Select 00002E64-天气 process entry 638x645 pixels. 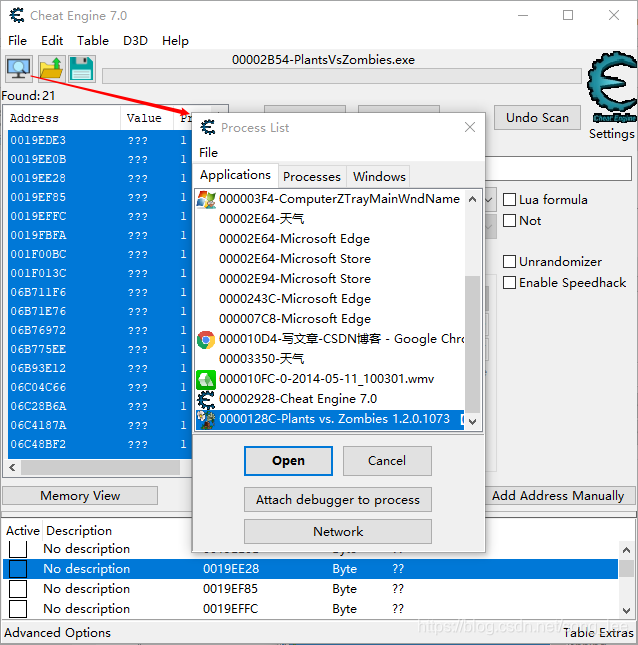[330, 219]
